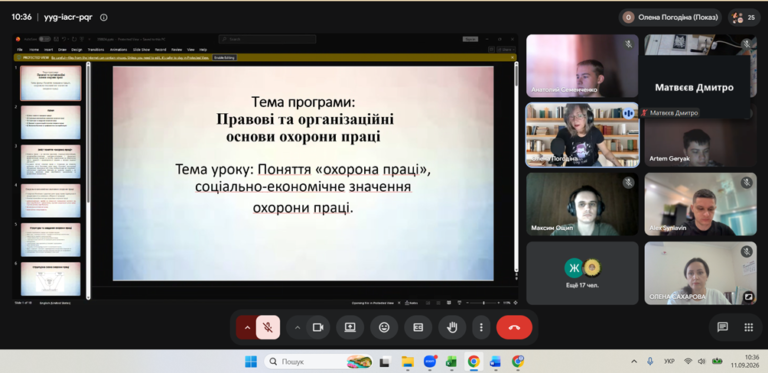Click muted mic icon on Анатолий Семенченко tile
The height and width of the screenshot is (373, 768).
tap(628, 45)
